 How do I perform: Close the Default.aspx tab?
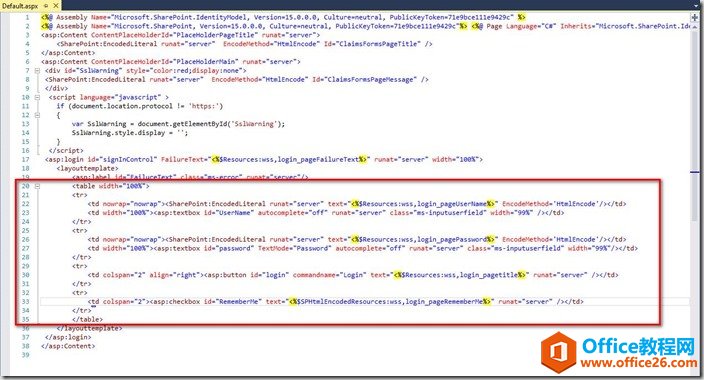(56, 6)
